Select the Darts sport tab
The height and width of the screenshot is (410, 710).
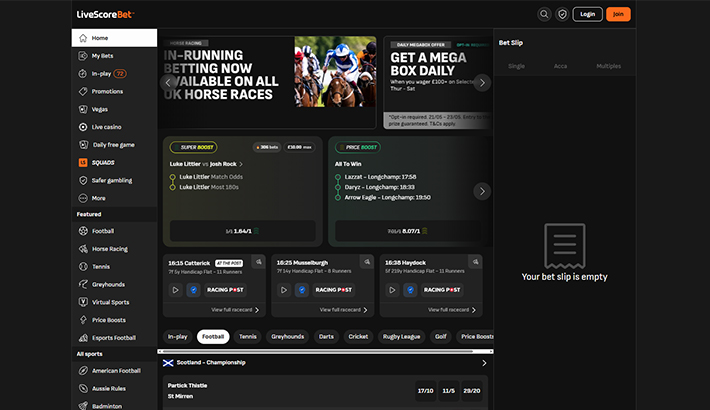coord(326,337)
